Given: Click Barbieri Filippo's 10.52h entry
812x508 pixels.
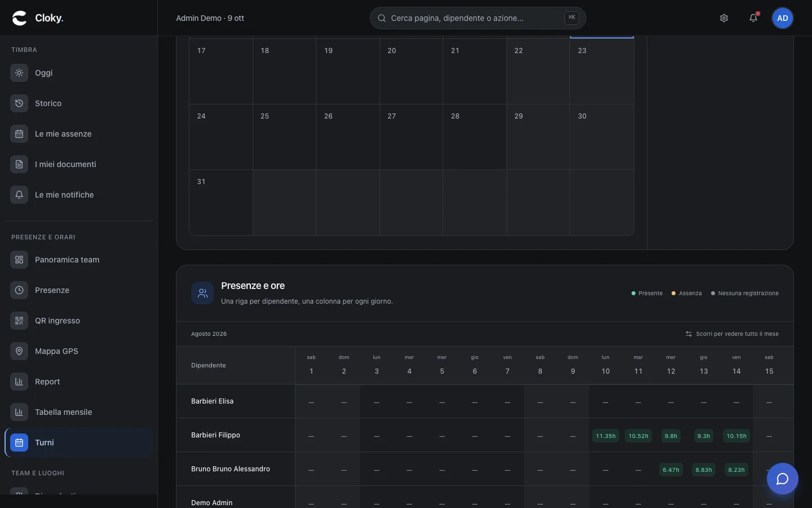Looking at the screenshot, I should pyautogui.click(x=638, y=436).
